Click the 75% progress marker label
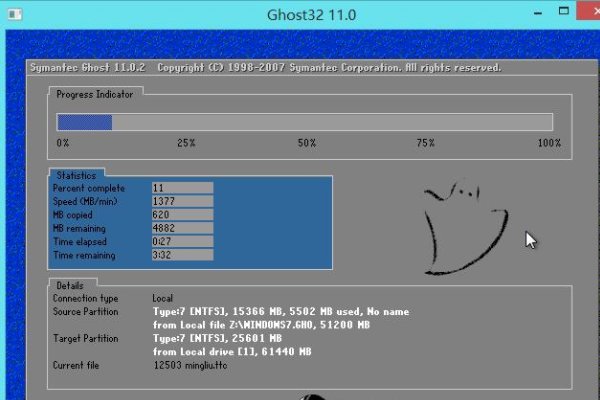 (x=426, y=143)
